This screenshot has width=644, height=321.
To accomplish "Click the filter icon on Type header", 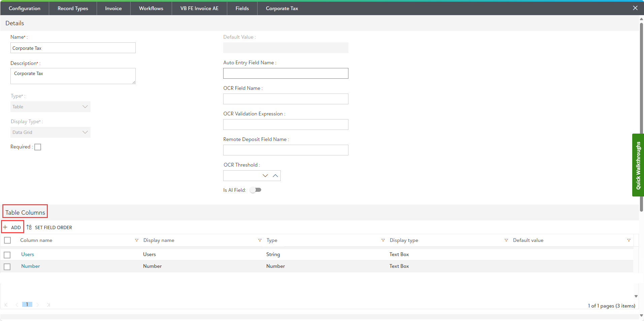I will coord(383,240).
